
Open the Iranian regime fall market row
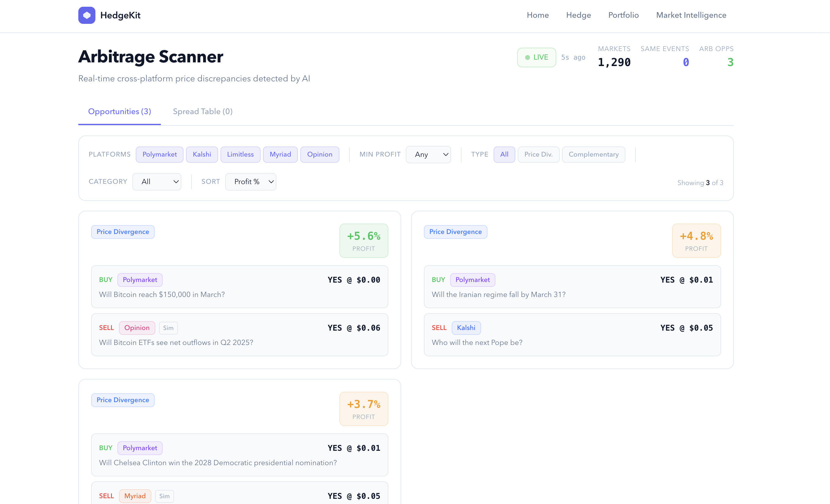572,287
